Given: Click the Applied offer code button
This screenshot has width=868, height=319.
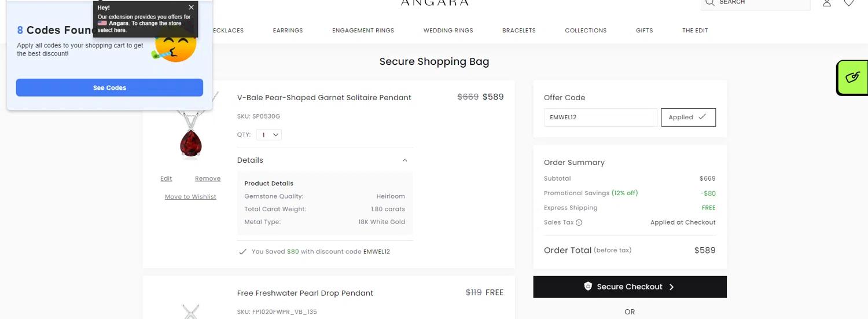Looking at the screenshot, I should click(x=688, y=117).
